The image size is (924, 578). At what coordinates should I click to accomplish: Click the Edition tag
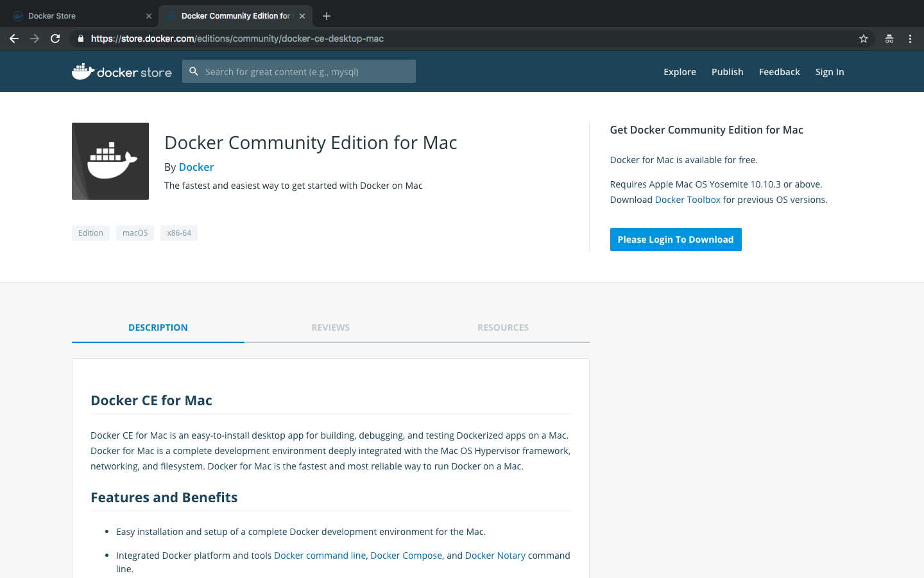90,233
